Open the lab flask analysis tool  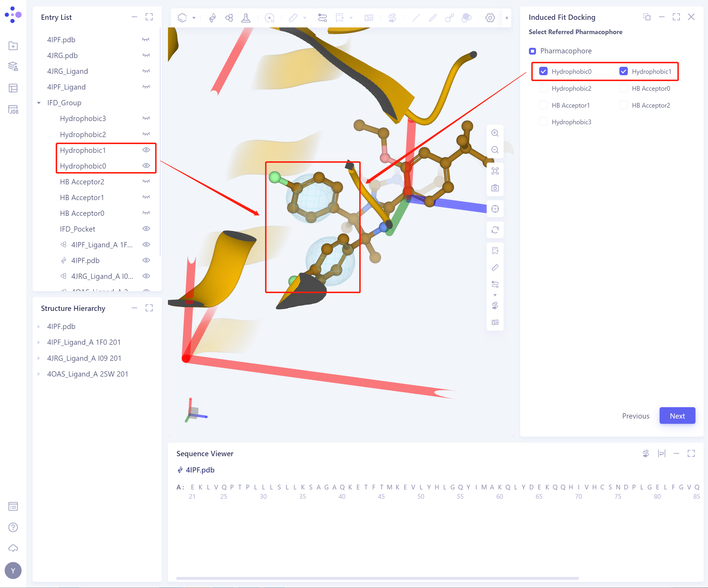pyautogui.click(x=246, y=17)
